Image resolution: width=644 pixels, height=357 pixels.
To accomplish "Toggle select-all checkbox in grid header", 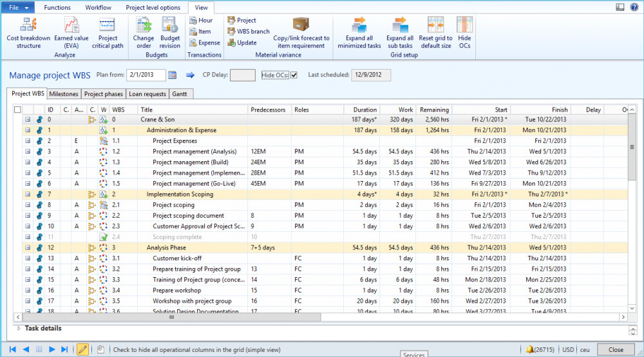I will coord(17,110).
